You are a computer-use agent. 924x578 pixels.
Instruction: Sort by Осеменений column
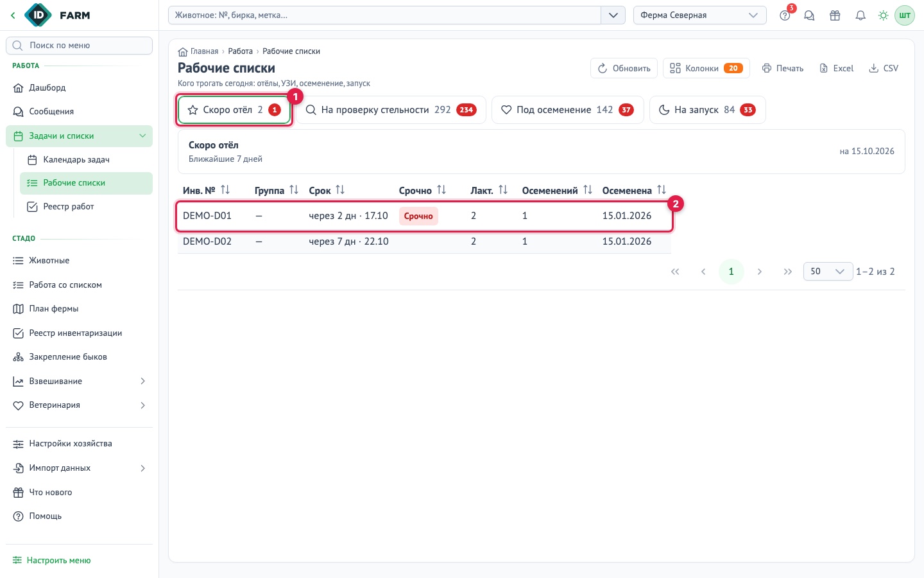click(588, 190)
